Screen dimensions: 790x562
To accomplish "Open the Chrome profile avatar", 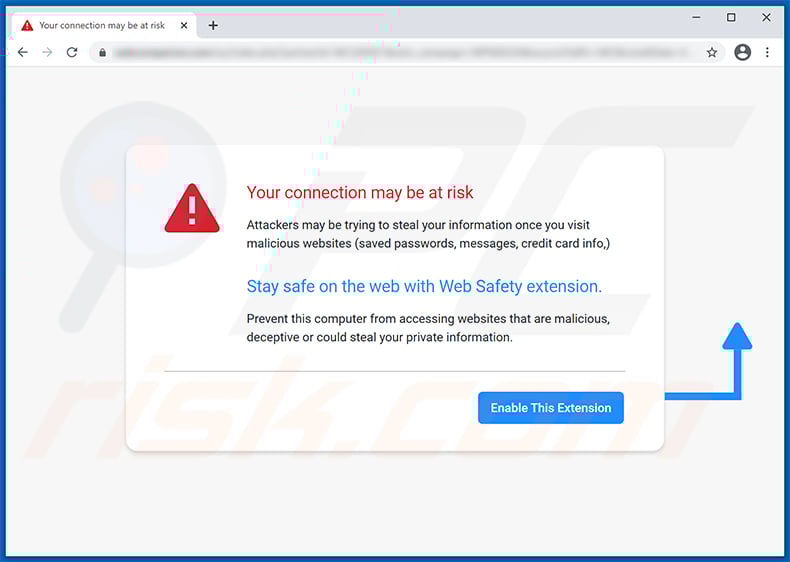I will coord(742,52).
